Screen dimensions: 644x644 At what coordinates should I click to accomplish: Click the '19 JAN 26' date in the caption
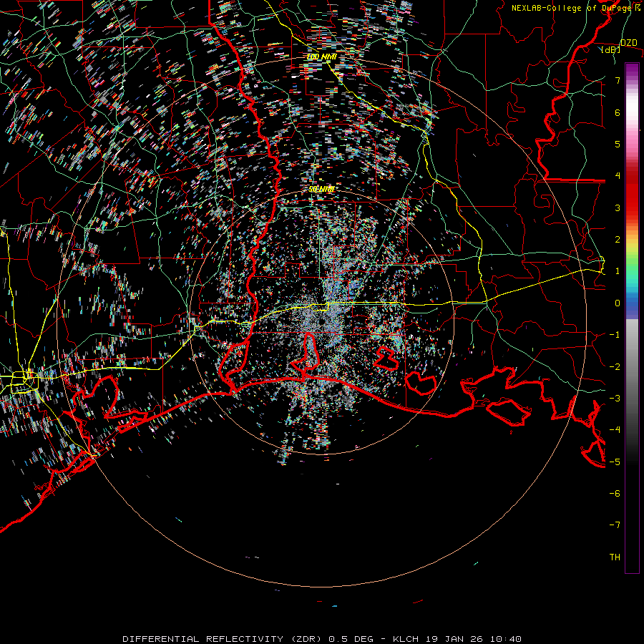pyautogui.click(x=454, y=639)
